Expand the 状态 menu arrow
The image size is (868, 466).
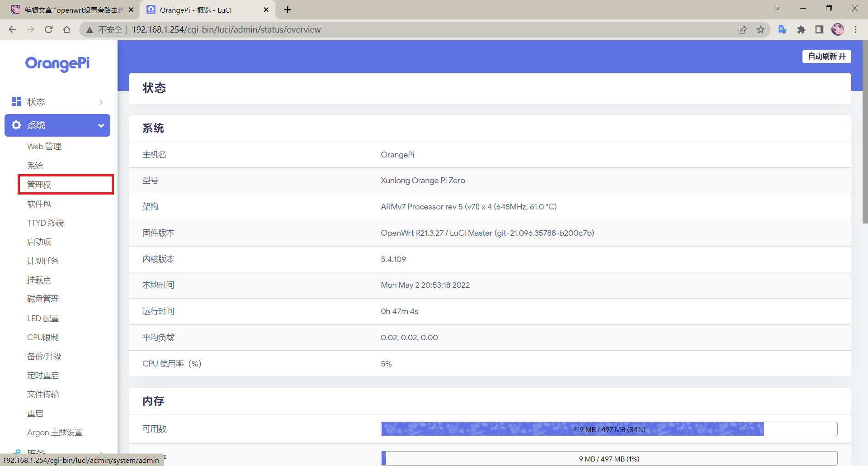pos(101,102)
